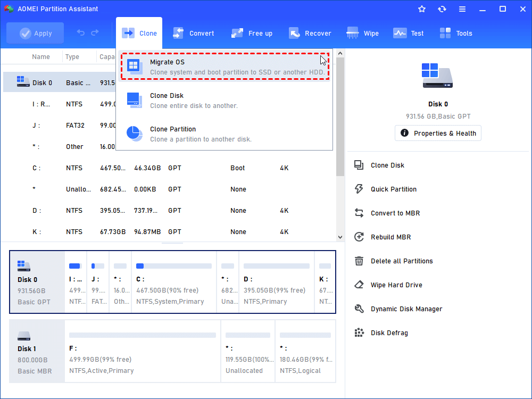This screenshot has height=399, width=532.
Task: Select 119.55GB Unallocated block on Disk 1
Action: tap(248, 351)
